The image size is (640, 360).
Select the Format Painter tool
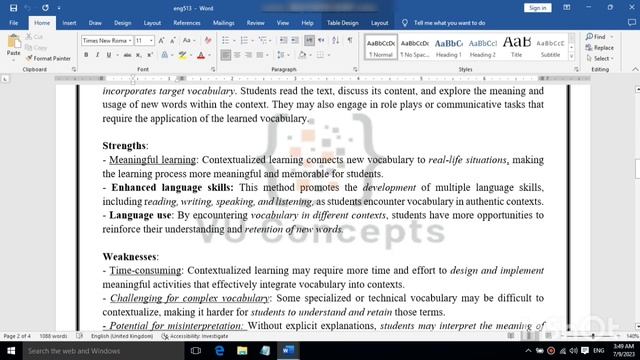48,58
